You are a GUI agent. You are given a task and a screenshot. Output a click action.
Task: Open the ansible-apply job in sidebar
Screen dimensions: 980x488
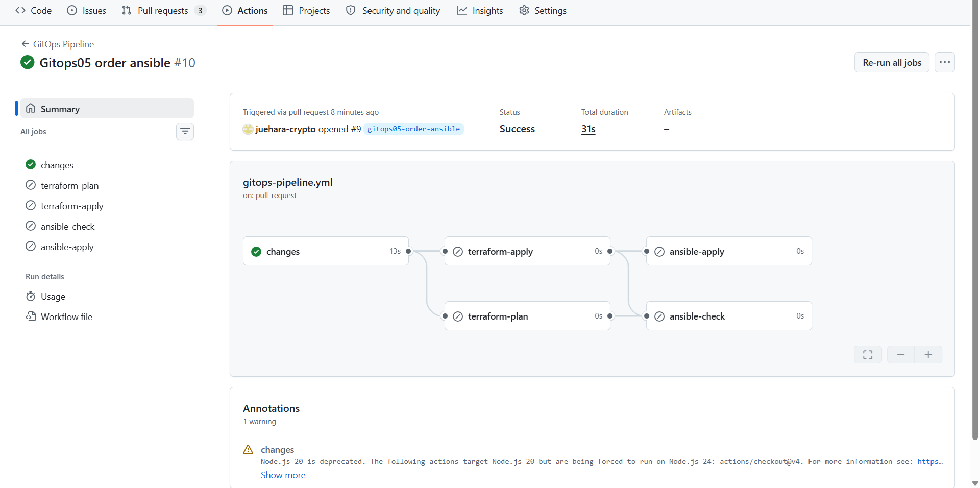tap(107, 247)
